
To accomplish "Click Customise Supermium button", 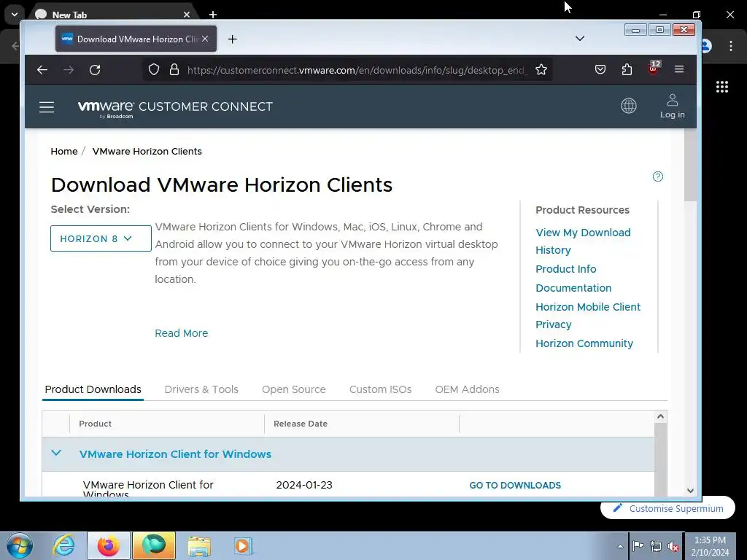I will pyautogui.click(x=668, y=508).
